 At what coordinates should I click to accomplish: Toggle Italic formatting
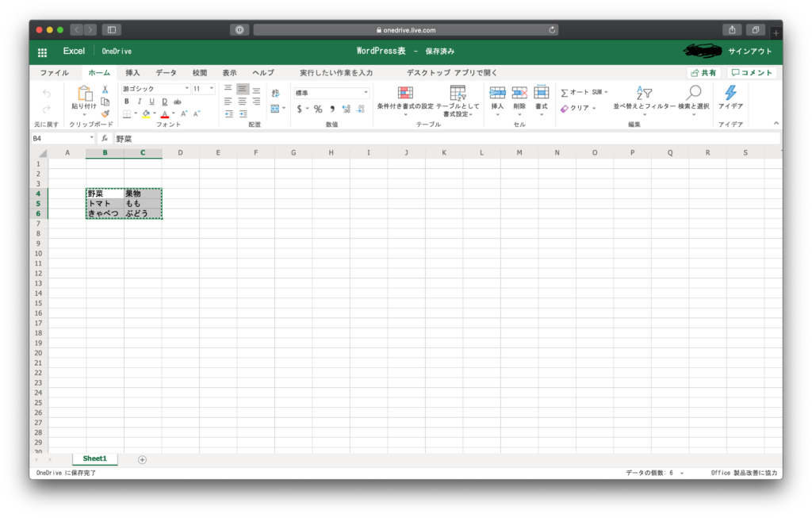coord(139,102)
